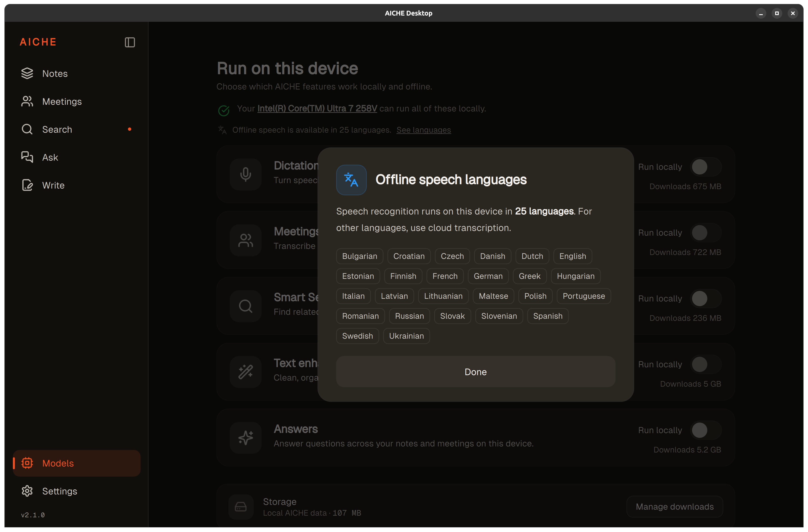This screenshot has width=808, height=532.
Task: Click the Romanian language chip
Action: 360,316
